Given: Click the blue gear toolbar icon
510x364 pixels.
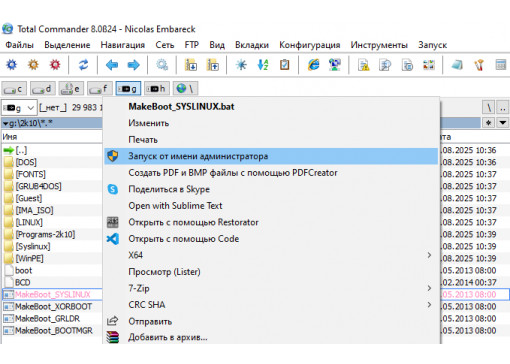Looking at the screenshot, I should 12,65.
